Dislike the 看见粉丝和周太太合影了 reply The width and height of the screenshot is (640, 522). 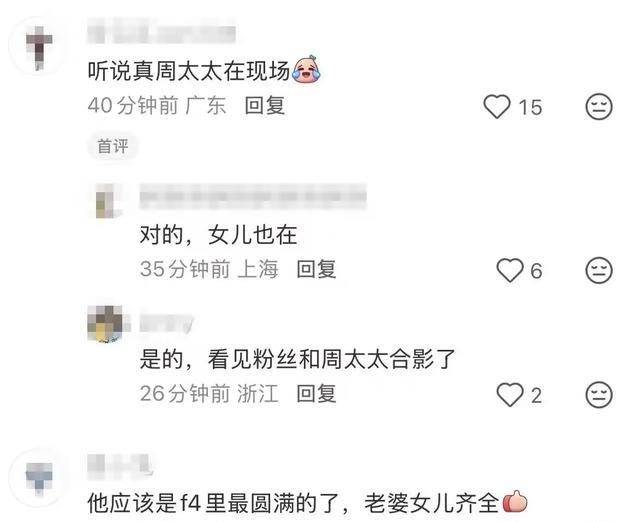pos(599,395)
